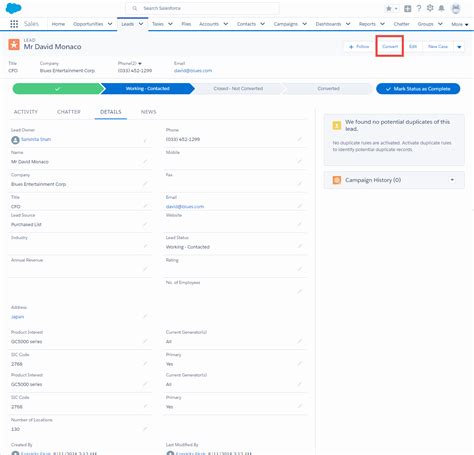Screen dimensions: 474x455
Task: Expand the Leads nav dropdown chevron
Action: 141,24
